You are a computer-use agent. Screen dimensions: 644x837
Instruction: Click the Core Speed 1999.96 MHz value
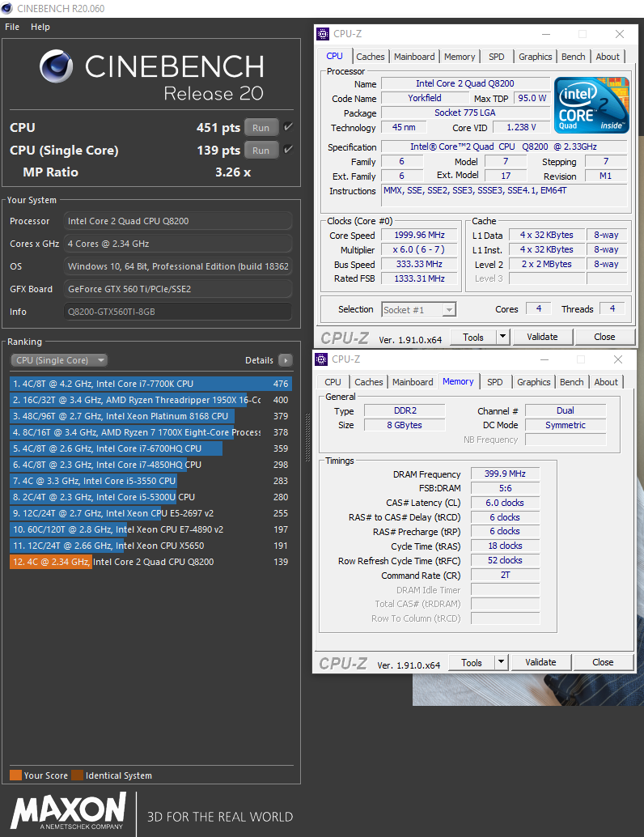click(419, 235)
